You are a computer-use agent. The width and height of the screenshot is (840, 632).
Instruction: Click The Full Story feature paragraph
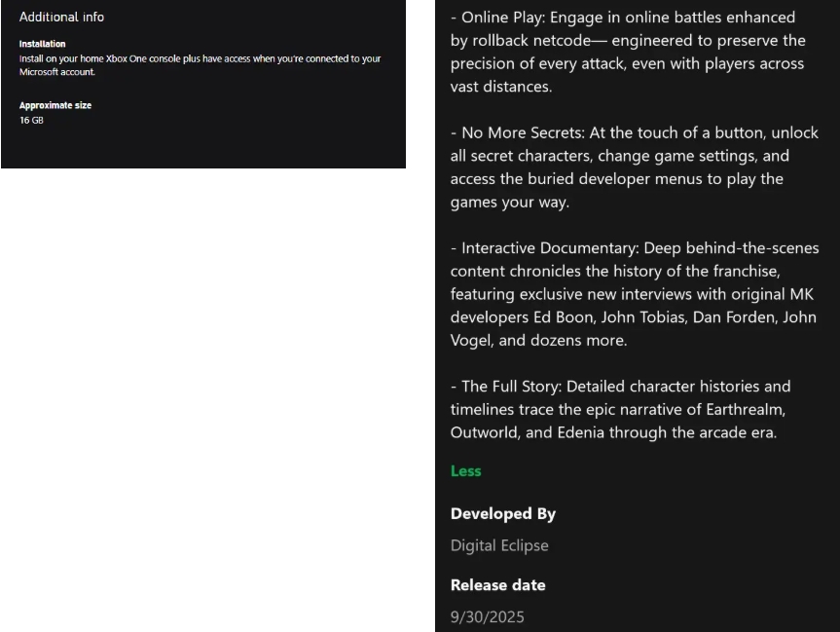[620, 409]
